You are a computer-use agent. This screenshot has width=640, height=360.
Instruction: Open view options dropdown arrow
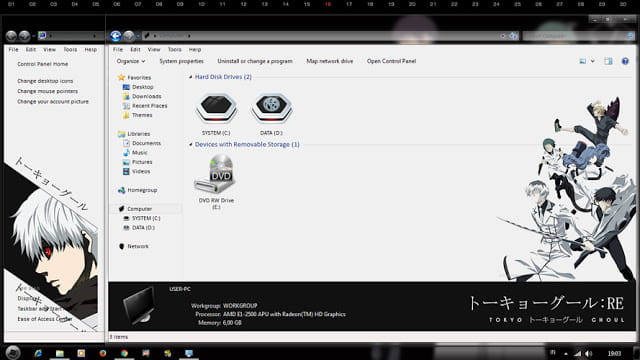tap(592, 61)
